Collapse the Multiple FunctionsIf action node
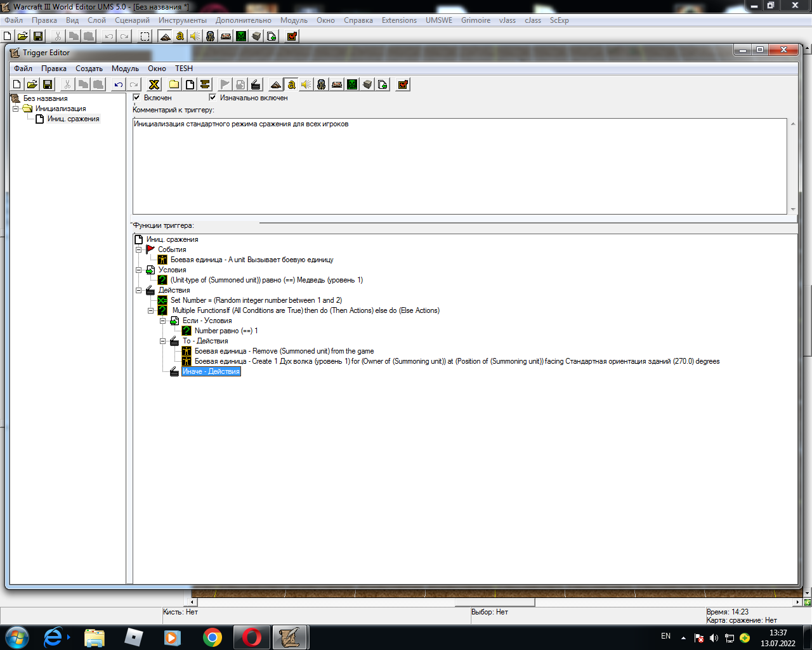The image size is (812, 650). click(150, 310)
